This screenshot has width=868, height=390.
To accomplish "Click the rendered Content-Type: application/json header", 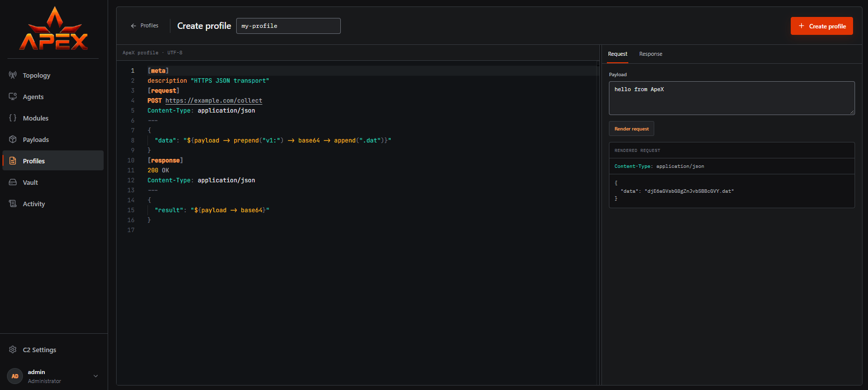I will click(x=659, y=166).
